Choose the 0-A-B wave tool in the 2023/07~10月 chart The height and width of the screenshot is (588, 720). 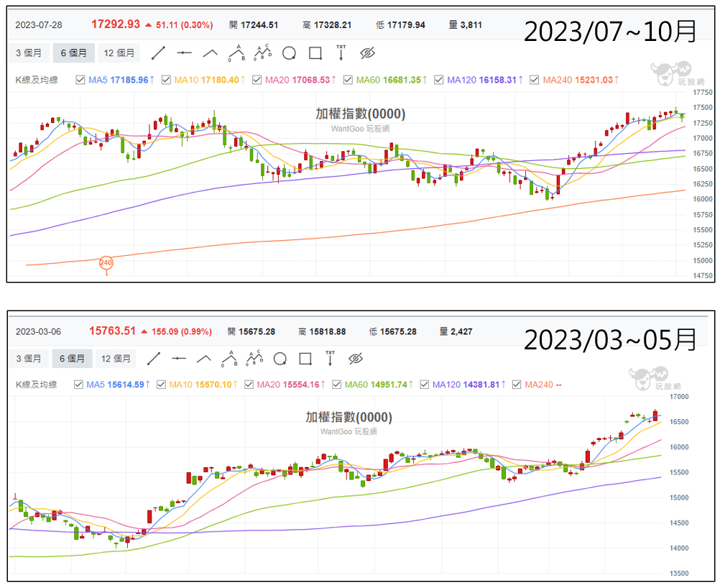click(236, 52)
